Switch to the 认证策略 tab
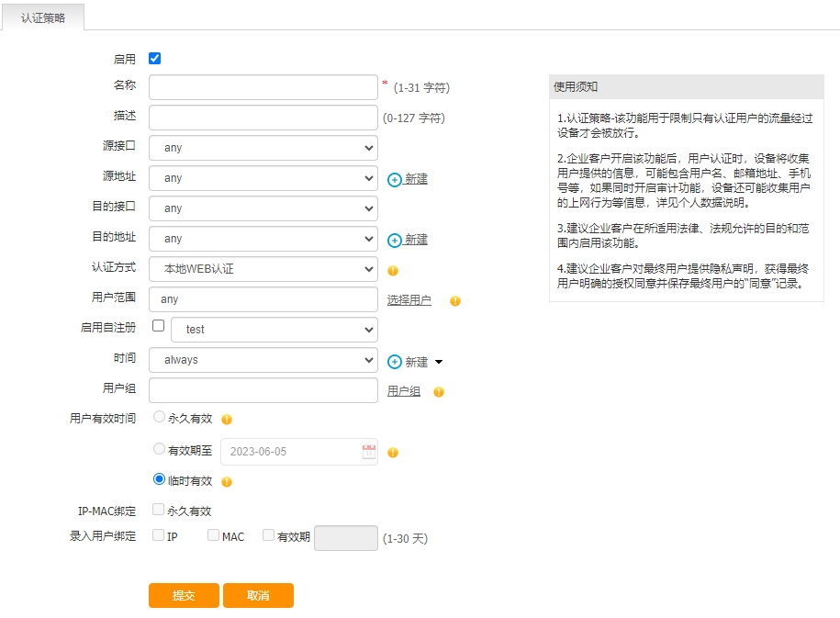The height and width of the screenshot is (618, 840). tap(42, 17)
